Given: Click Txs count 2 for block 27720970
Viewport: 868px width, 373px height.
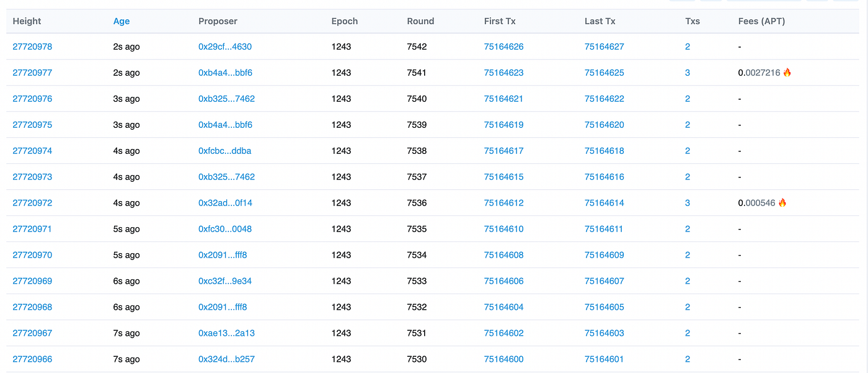Looking at the screenshot, I should coord(688,255).
